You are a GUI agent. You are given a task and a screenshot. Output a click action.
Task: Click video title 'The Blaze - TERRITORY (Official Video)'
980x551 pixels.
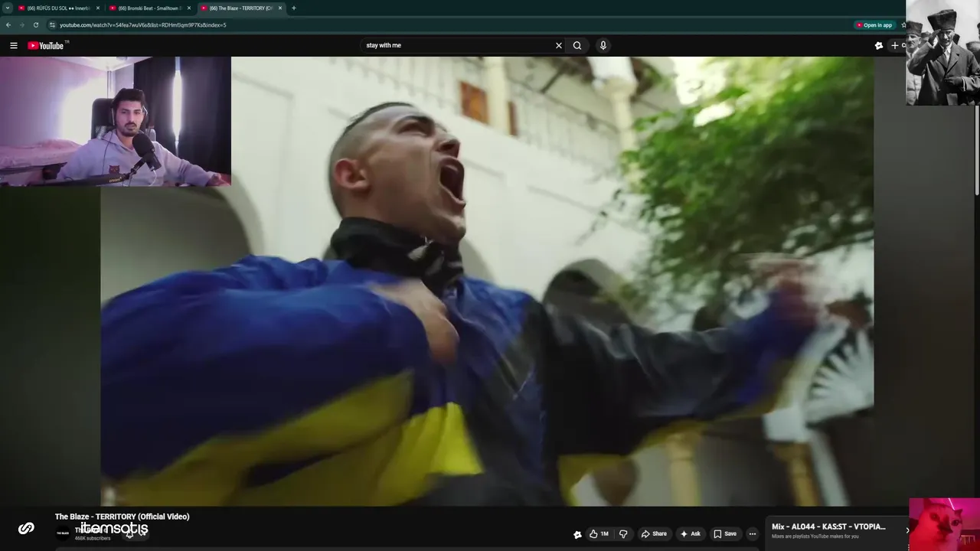coord(122,517)
